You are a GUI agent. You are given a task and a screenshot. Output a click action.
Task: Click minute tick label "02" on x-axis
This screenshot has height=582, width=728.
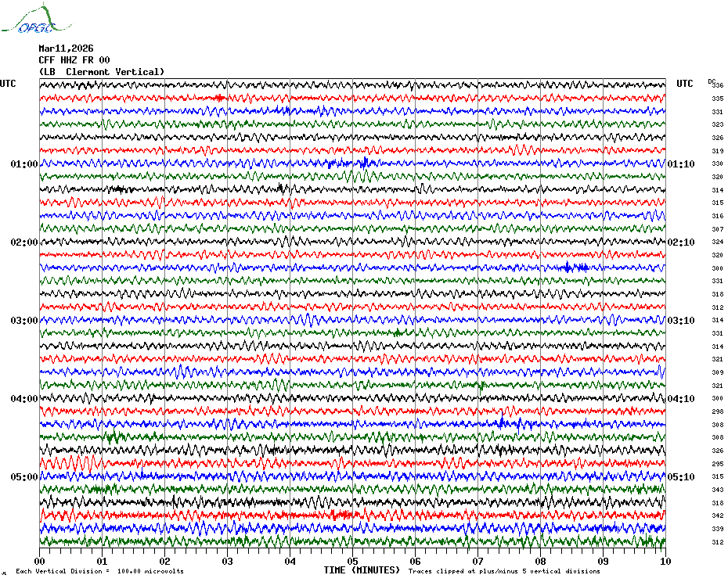(x=165, y=562)
